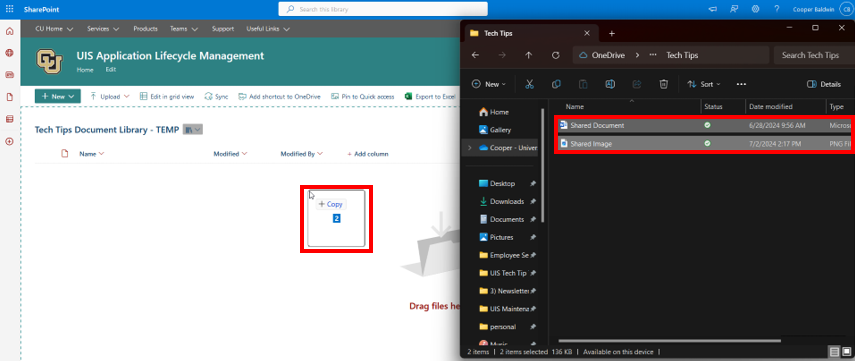Click Pin to Quick access
The height and width of the screenshot is (361, 855).
click(363, 97)
